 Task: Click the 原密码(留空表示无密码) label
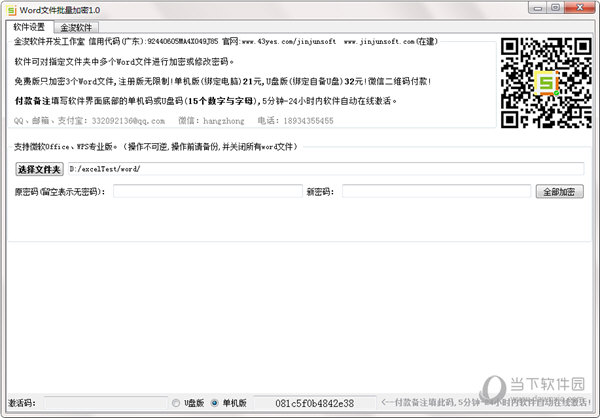point(60,192)
